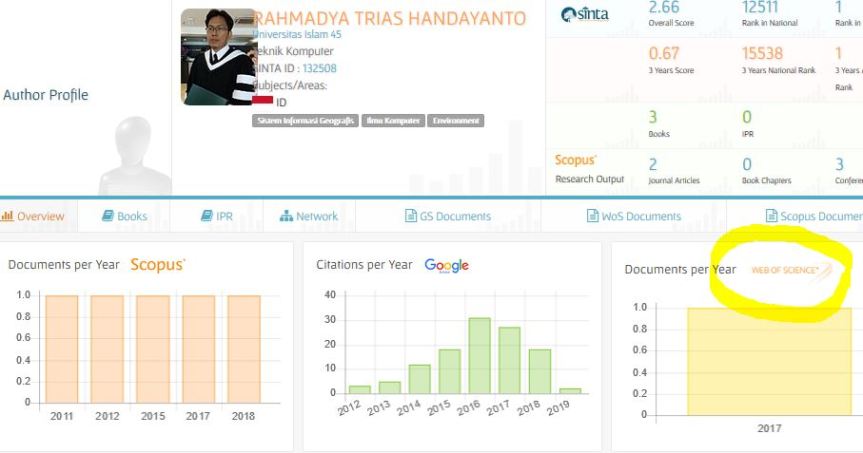Image resolution: width=863 pixels, height=453 pixels.
Task: Click the 2015 bar in Citations chart
Action: 450,372
